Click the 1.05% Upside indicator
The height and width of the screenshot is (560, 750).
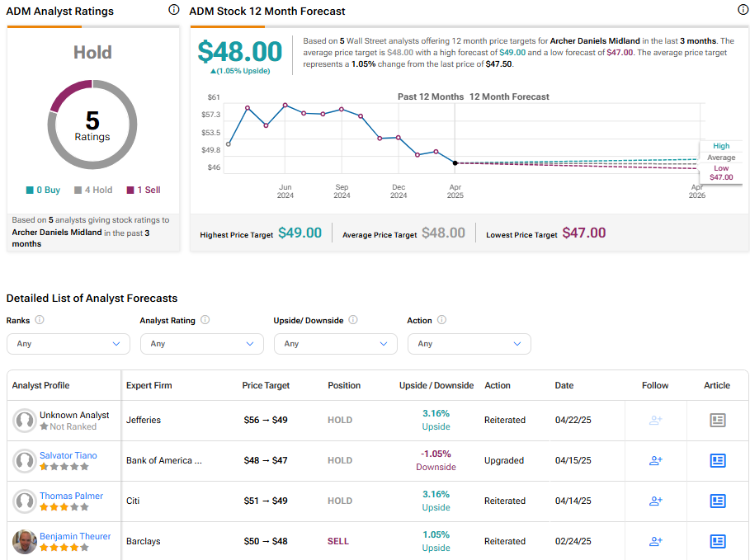click(x=240, y=71)
